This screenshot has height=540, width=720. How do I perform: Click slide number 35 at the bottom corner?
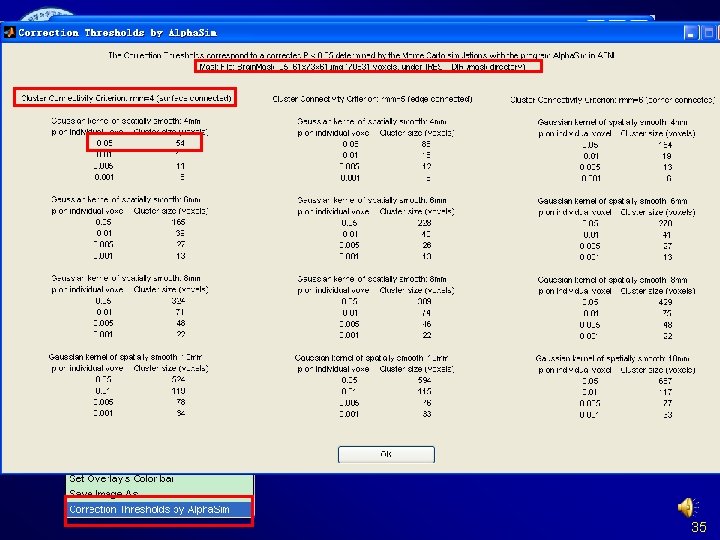pos(699,527)
